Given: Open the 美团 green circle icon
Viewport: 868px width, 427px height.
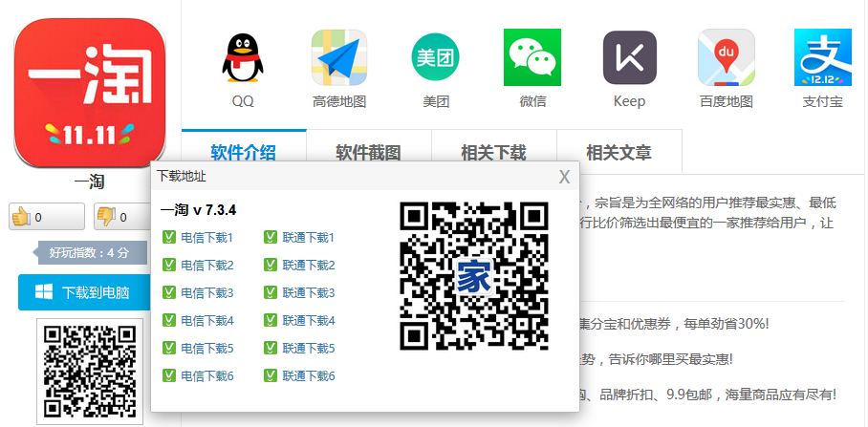Looking at the screenshot, I should coord(435,57).
